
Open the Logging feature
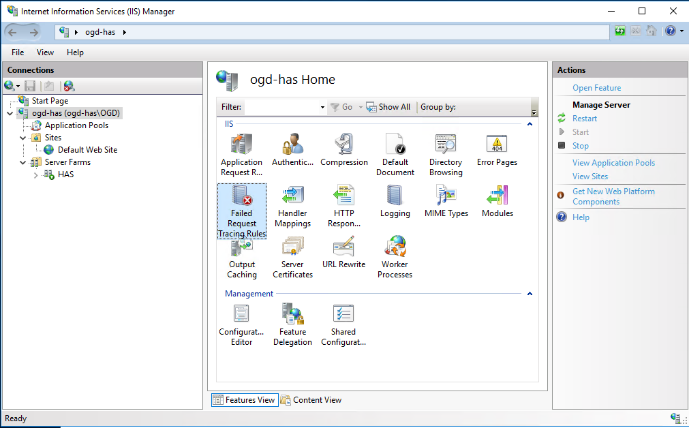[395, 201]
